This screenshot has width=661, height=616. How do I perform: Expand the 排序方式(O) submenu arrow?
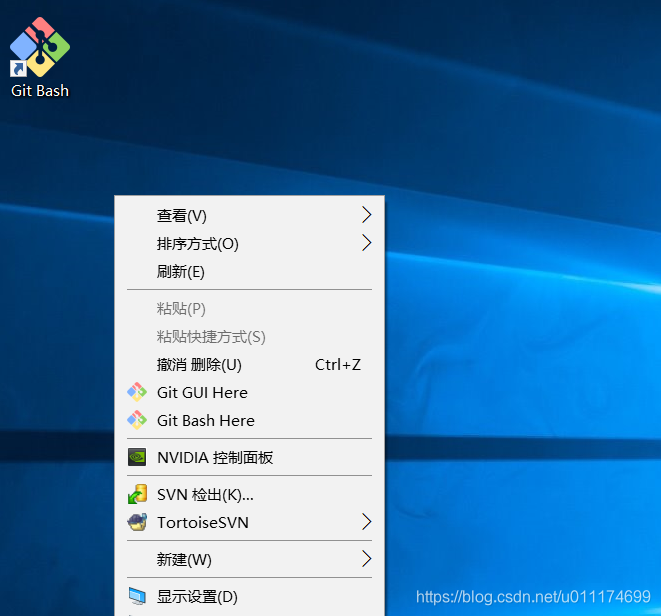(x=366, y=243)
